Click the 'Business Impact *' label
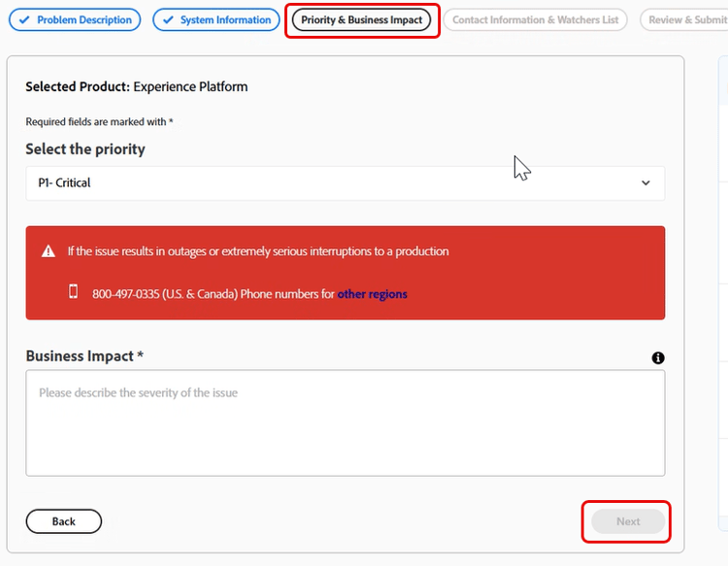This screenshot has height=566, width=728. [x=84, y=355]
